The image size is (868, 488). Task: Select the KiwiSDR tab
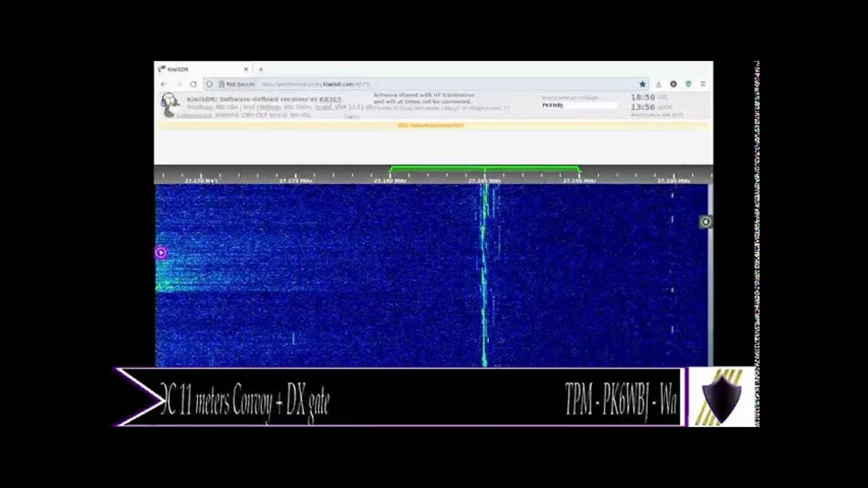pos(203,69)
